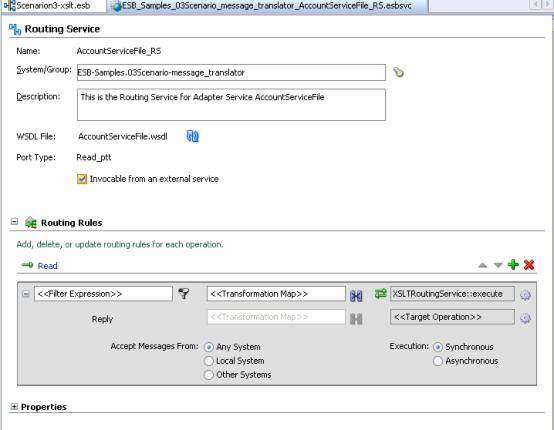Click gear icon beside XSLTRoutingService::execute

pyautogui.click(x=525, y=295)
